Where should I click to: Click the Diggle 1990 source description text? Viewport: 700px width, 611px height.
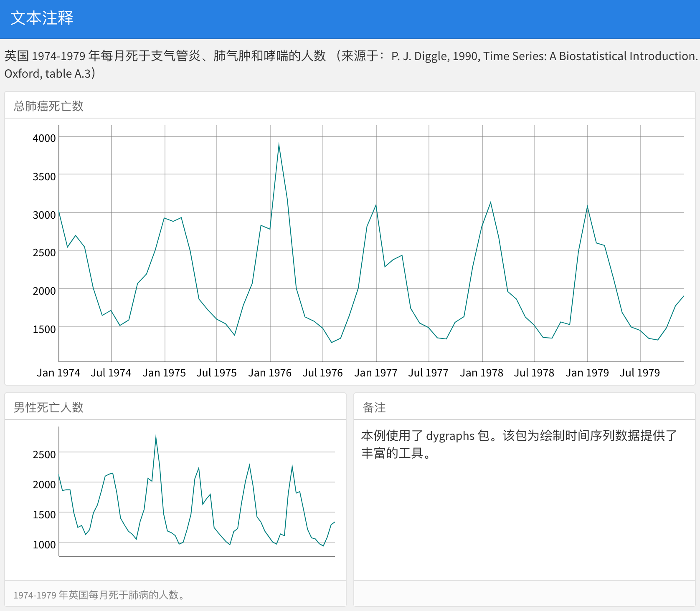(x=351, y=64)
